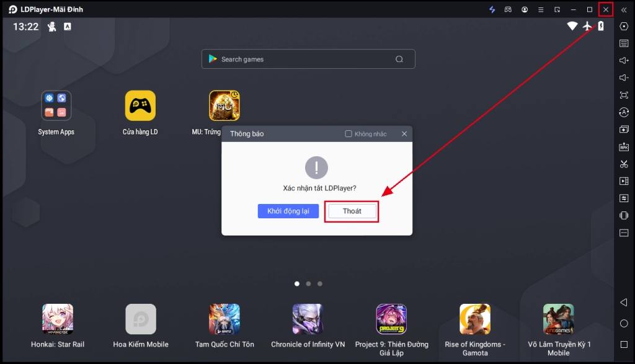Click the sync operations circular icon in the sidebar
Screen dimensions: 635x364
click(x=624, y=112)
